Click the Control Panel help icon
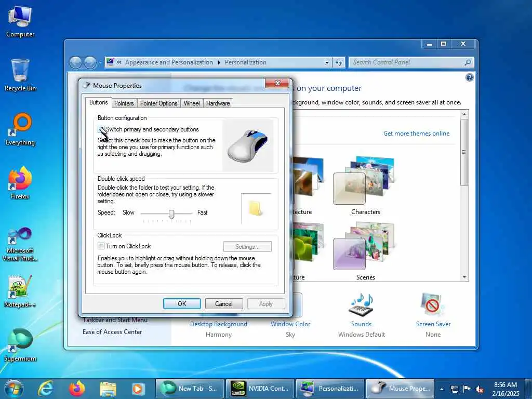The width and height of the screenshot is (532, 399). pos(469,78)
